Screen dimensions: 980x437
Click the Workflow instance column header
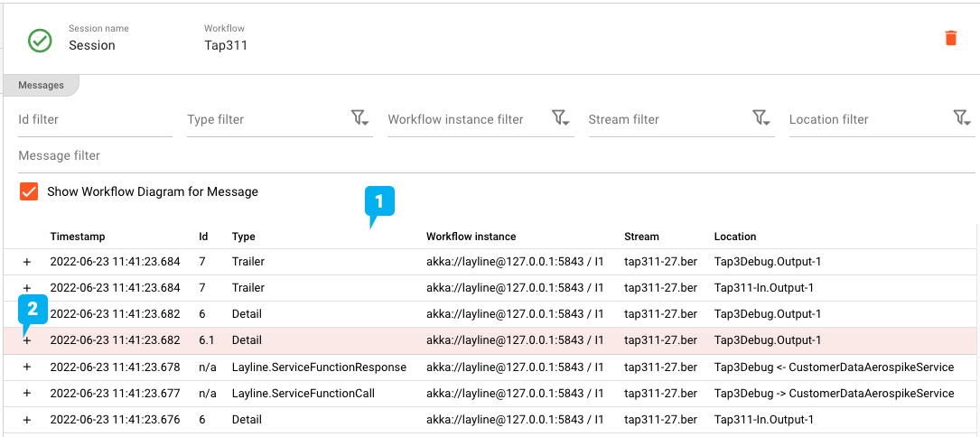(471, 237)
